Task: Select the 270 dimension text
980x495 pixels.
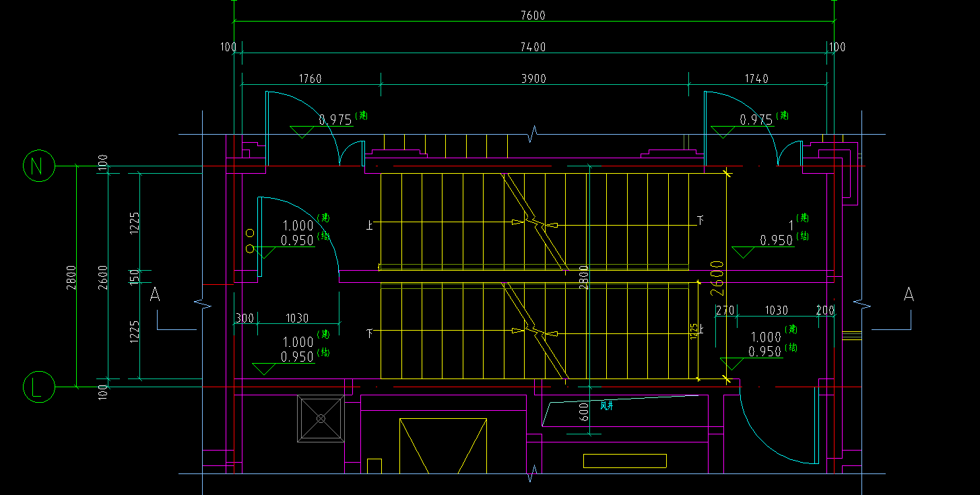Action: 725,310
